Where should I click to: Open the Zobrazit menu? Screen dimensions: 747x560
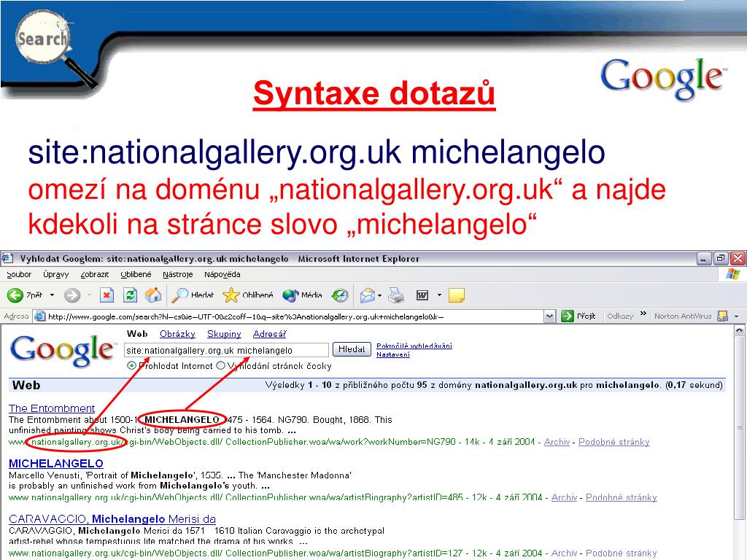click(x=95, y=274)
